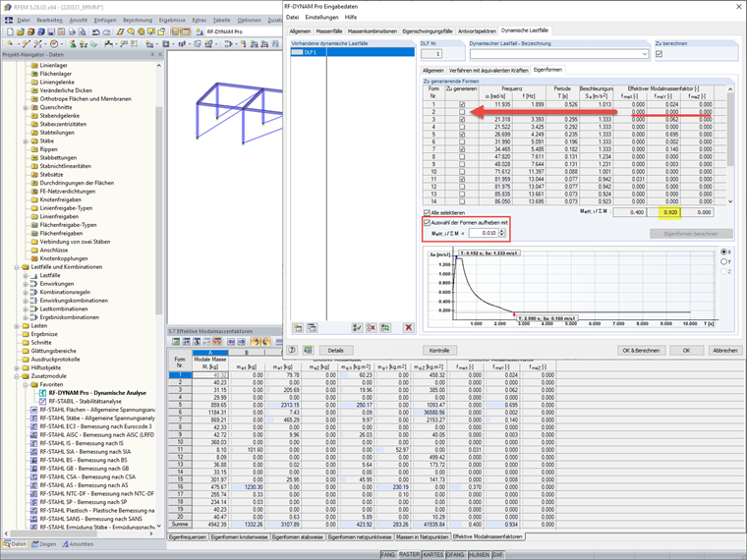Click the invert selection icon below load case list
Screen dimensions: 747x560
pos(385,327)
